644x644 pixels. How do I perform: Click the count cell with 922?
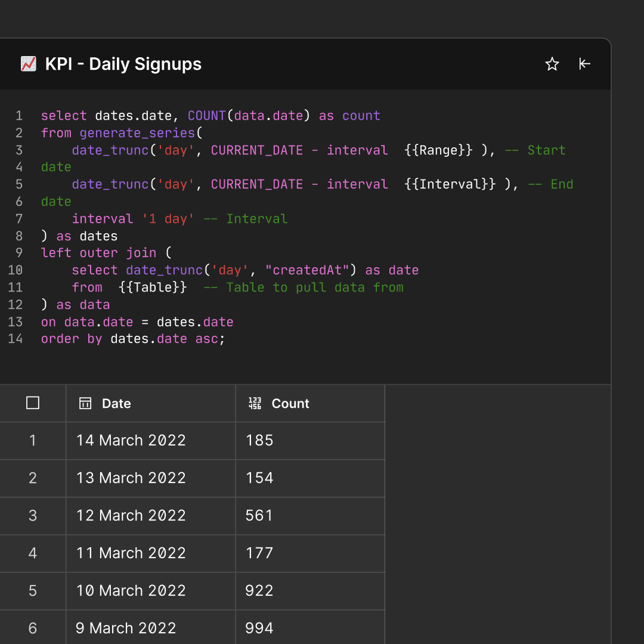point(310,591)
